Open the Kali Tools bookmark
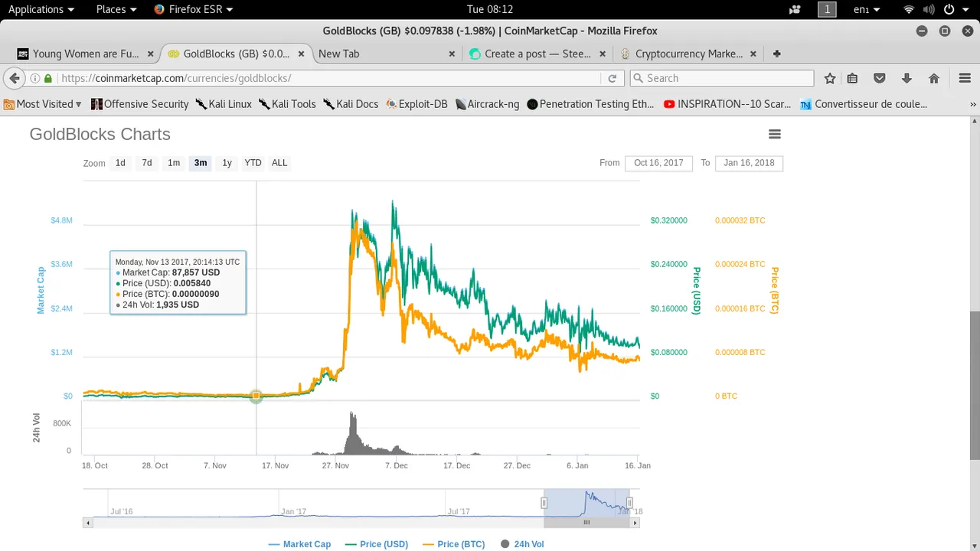This screenshot has width=980, height=551. pos(287,104)
